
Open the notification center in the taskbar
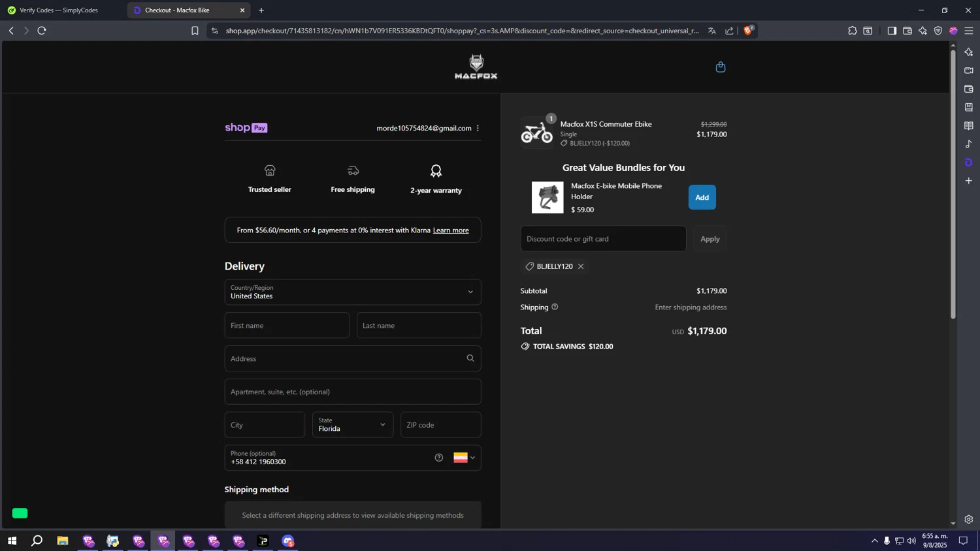coord(963,541)
